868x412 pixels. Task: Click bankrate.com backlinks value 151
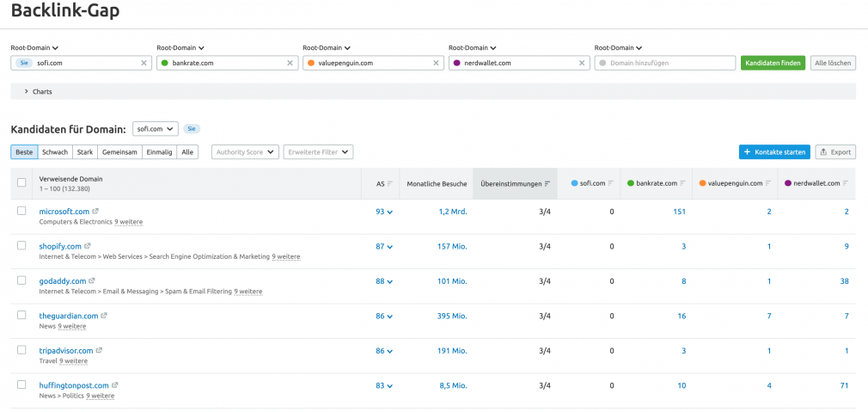[x=680, y=212]
